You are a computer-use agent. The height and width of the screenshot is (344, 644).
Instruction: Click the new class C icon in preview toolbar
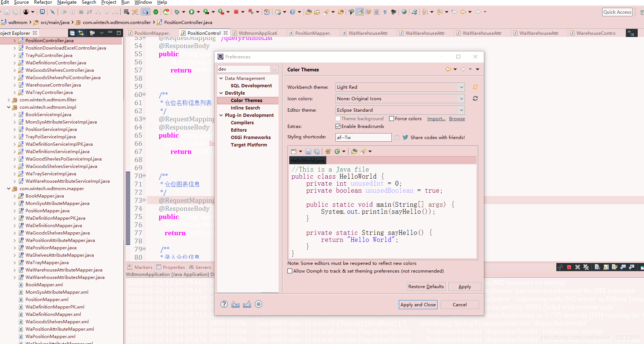[x=337, y=151]
